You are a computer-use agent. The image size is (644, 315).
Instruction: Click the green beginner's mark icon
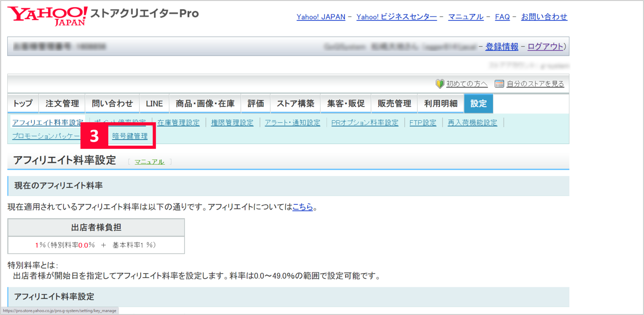pyautogui.click(x=440, y=83)
